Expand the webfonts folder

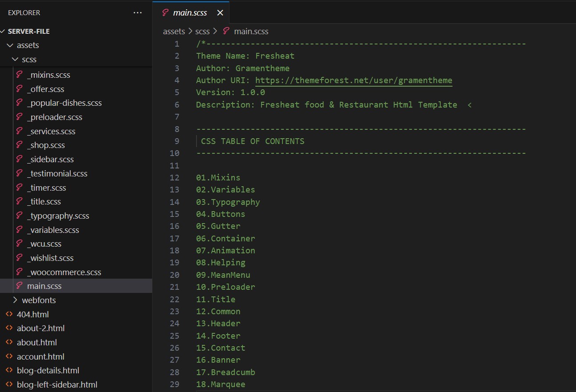click(x=15, y=300)
